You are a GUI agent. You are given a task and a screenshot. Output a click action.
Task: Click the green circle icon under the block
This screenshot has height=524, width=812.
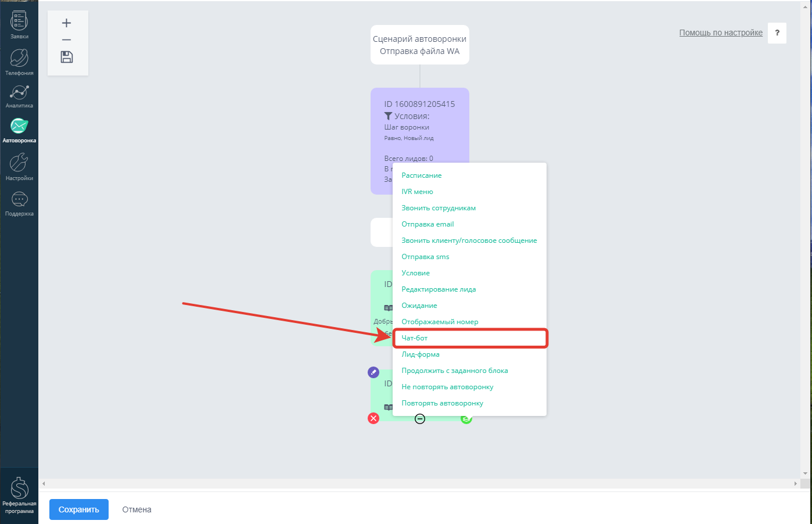(466, 419)
